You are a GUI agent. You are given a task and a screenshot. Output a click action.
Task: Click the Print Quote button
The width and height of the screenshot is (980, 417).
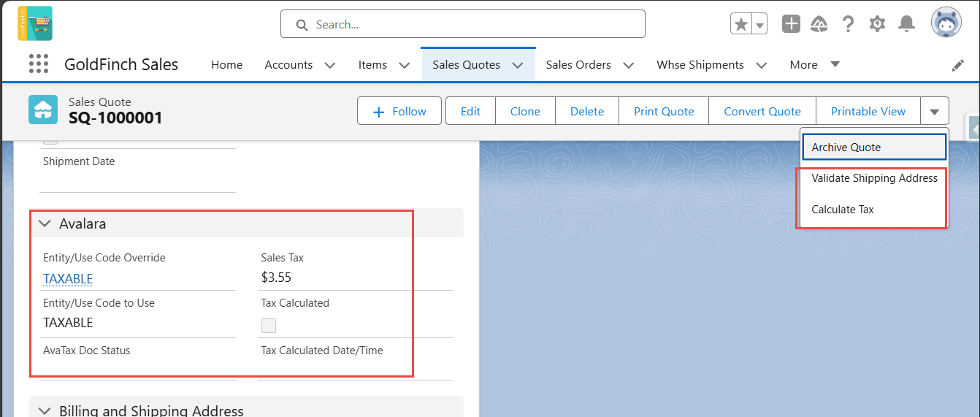click(664, 111)
